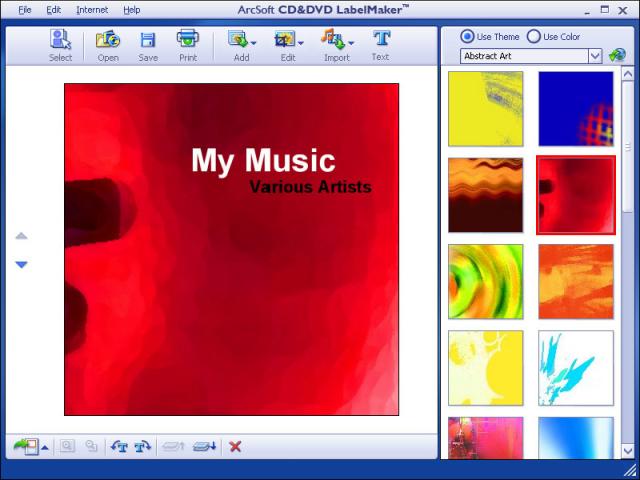Select the pink collage theme thumbnail
This screenshot has height=480, width=640.
click(485, 438)
